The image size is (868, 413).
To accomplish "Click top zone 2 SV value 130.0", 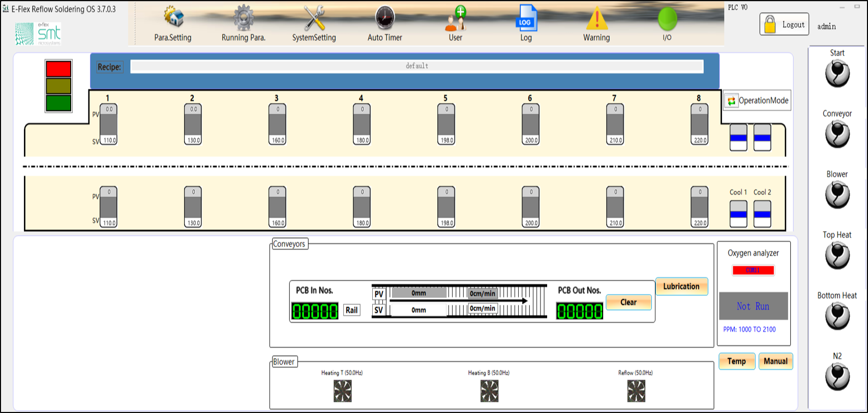I will [194, 140].
